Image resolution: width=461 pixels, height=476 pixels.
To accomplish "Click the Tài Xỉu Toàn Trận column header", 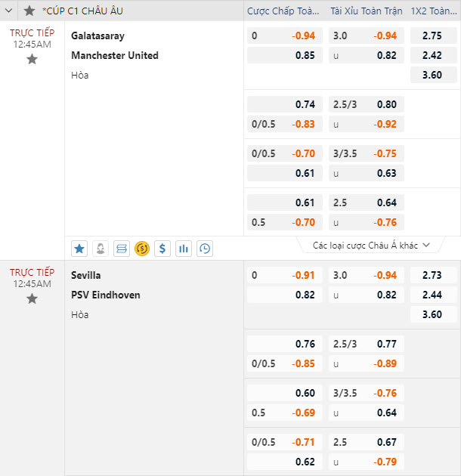I will click(367, 11).
